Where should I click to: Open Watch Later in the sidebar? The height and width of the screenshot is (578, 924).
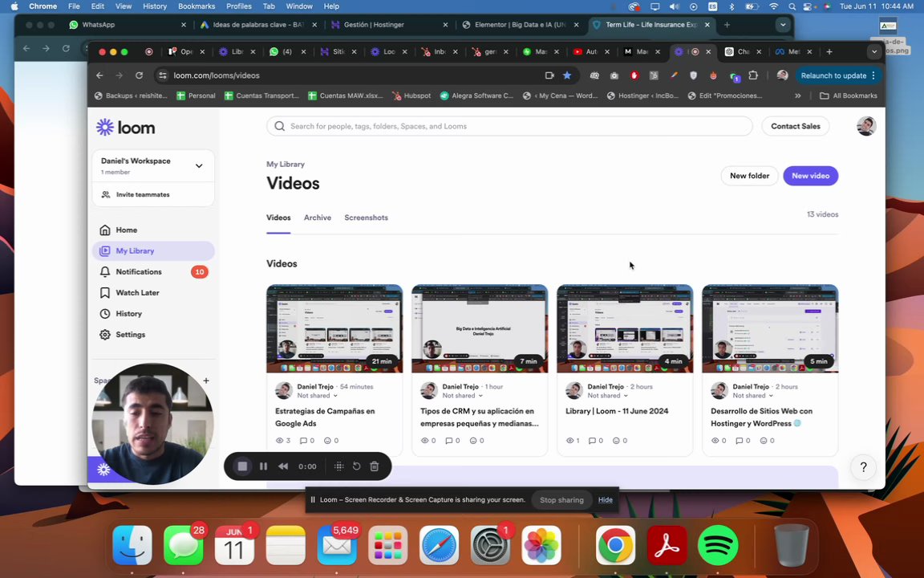153,292
